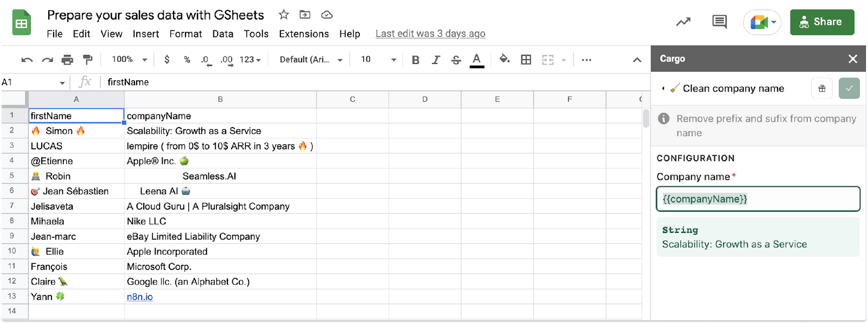This screenshot has height=323, width=868.
Task: Select cell containing 'Jelisaveta'
Action: [x=76, y=206]
